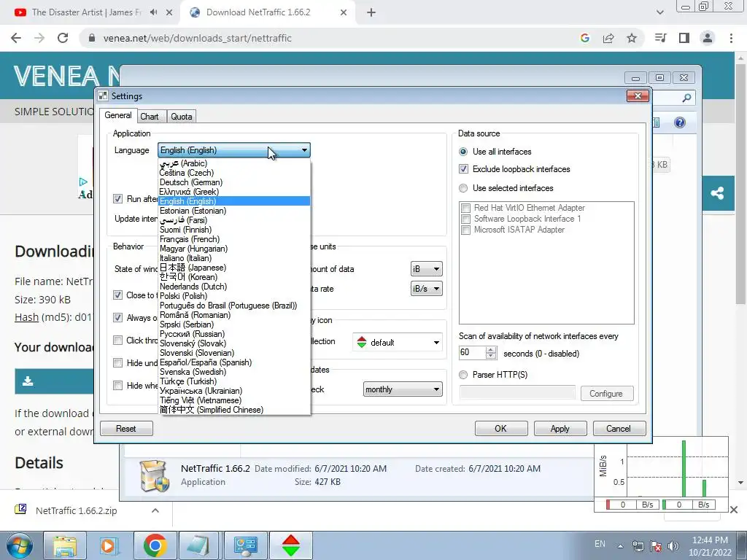Viewport: 747px width, 560px height.
Task: Open amount of data unit dropdown
Action: click(427, 269)
